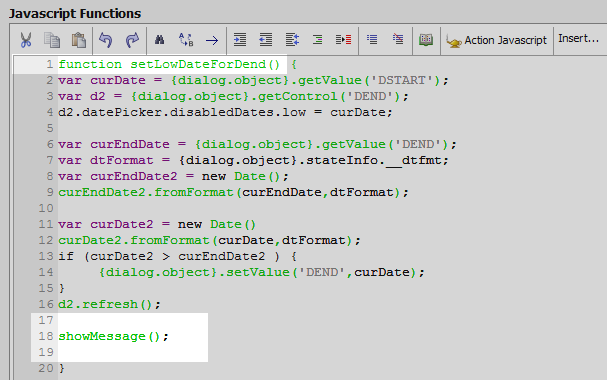This screenshot has width=607, height=380.
Task: Click the green-lined indent icon
Action: click(317, 39)
